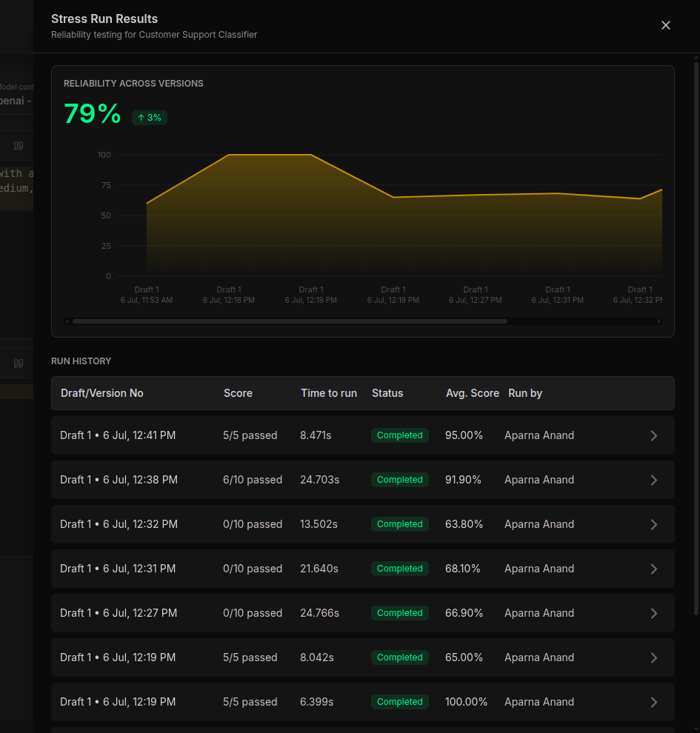Open details chevron for the 12:41 PM run
This screenshot has width=700, height=733.
[x=654, y=435]
